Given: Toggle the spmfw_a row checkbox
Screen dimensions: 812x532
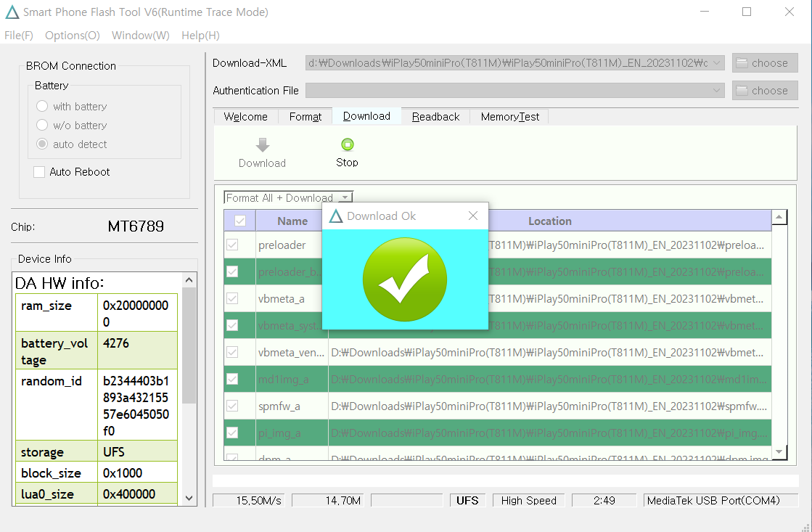Looking at the screenshot, I should tap(232, 406).
